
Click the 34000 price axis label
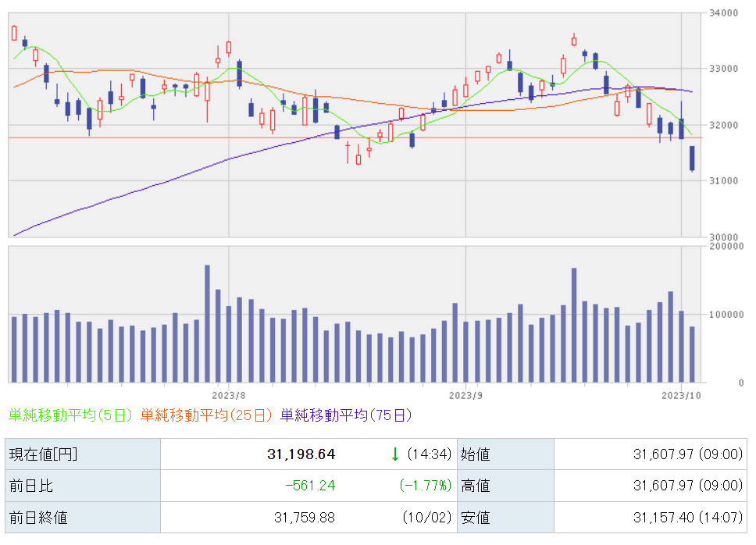(724, 12)
